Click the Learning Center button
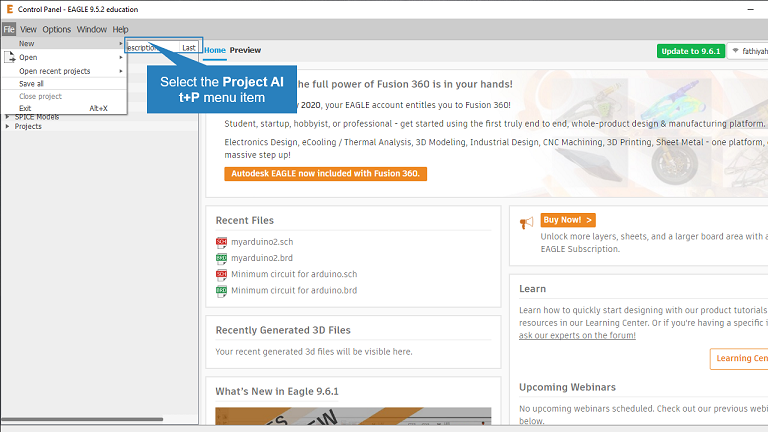This screenshot has width=768, height=432. click(x=739, y=359)
